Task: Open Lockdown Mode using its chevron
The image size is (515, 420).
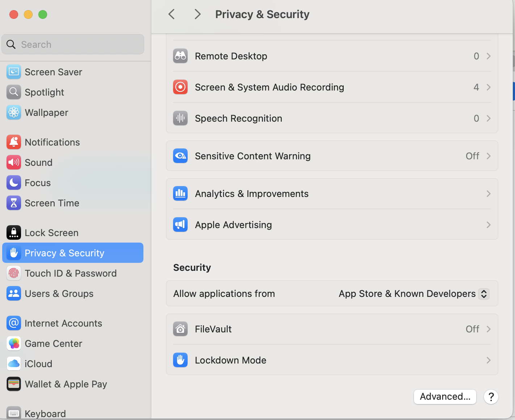Action: tap(489, 360)
